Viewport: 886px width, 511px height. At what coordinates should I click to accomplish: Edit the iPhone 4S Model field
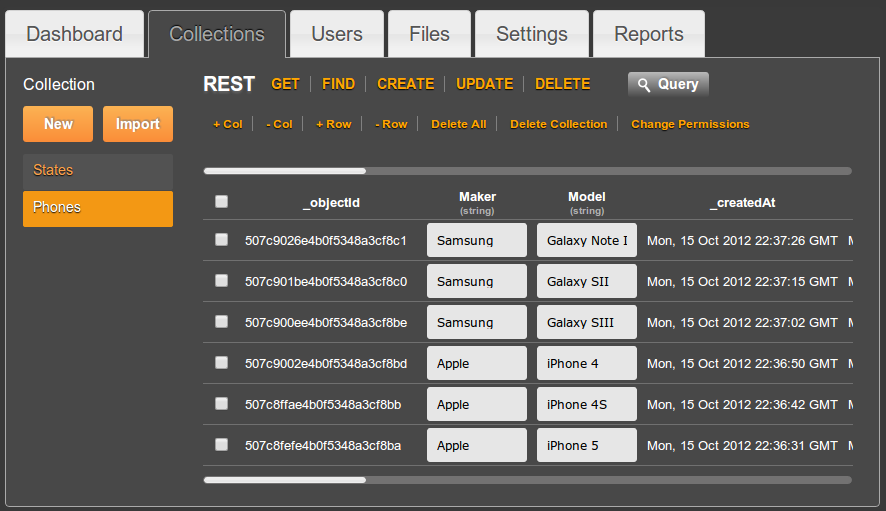tap(586, 405)
